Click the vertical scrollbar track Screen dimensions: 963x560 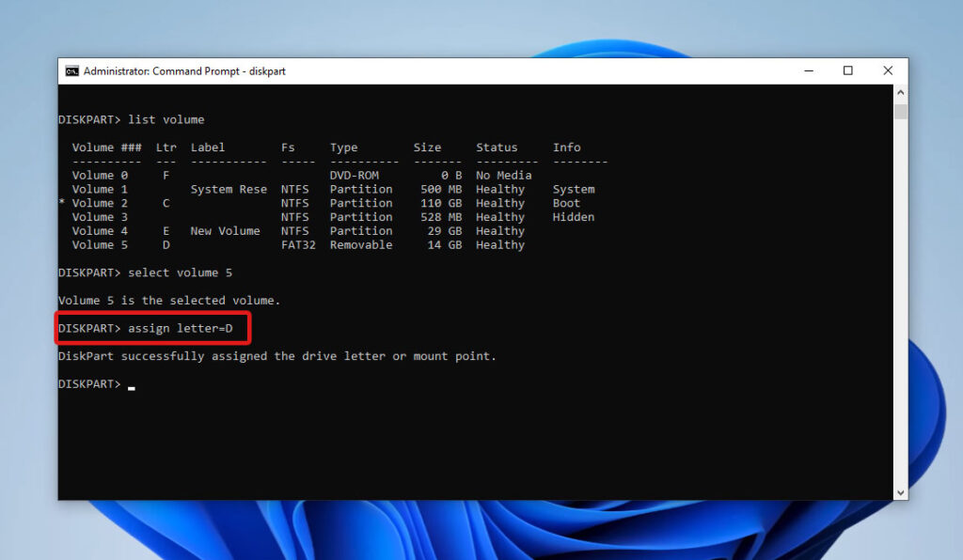click(x=900, y=282)
